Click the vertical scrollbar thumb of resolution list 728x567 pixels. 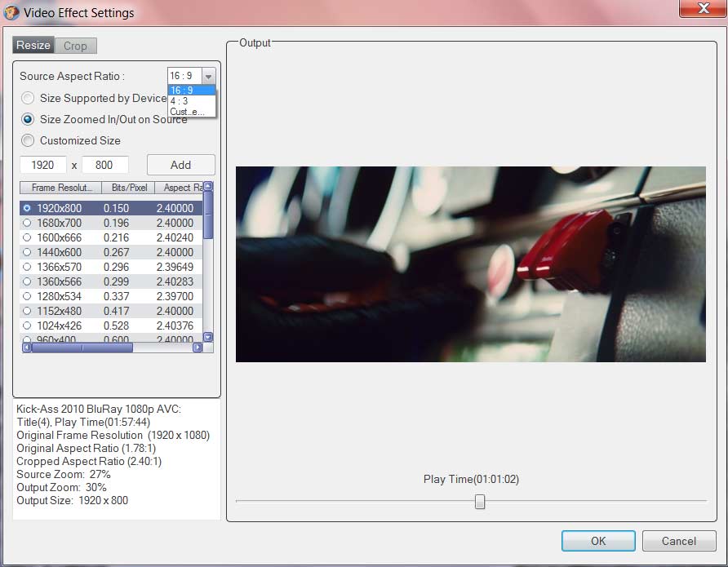tap(208, 215)
